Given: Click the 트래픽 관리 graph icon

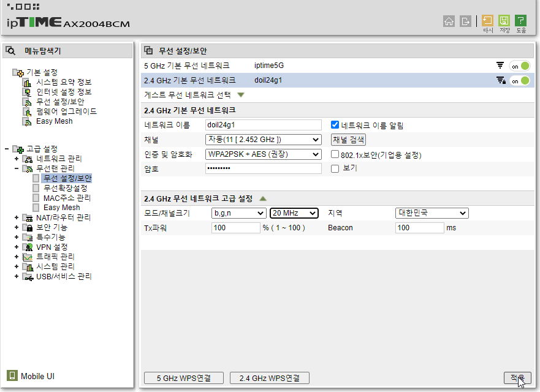Looking at the screenshot, I should [28, 257].
